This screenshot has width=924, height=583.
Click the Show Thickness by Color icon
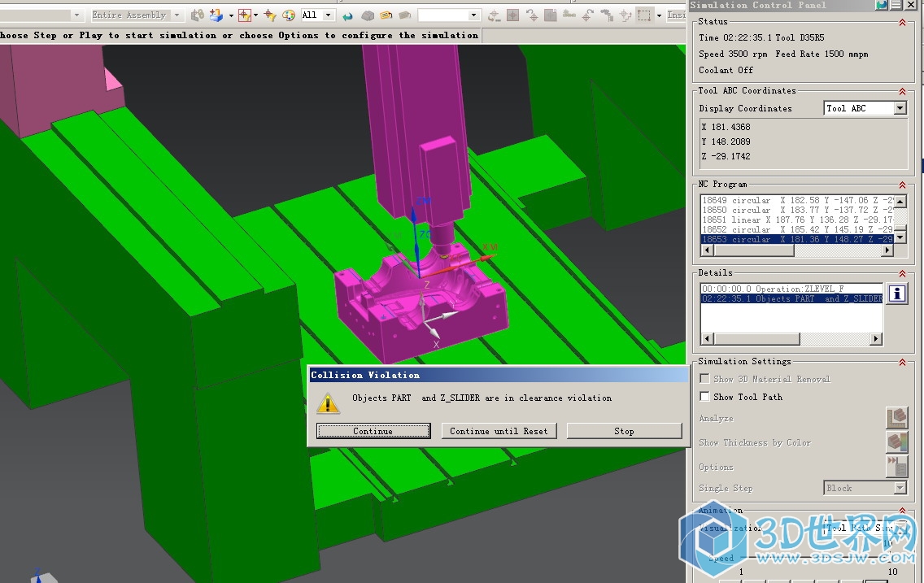pyautogui.click(x=896, y=442)
